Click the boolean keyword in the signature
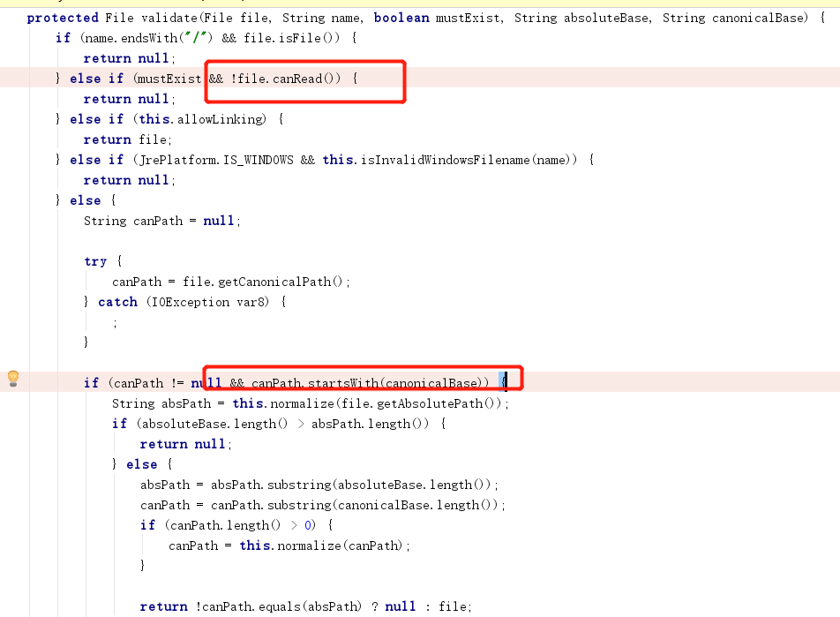The image size is (840, 617). click(401, 17)
